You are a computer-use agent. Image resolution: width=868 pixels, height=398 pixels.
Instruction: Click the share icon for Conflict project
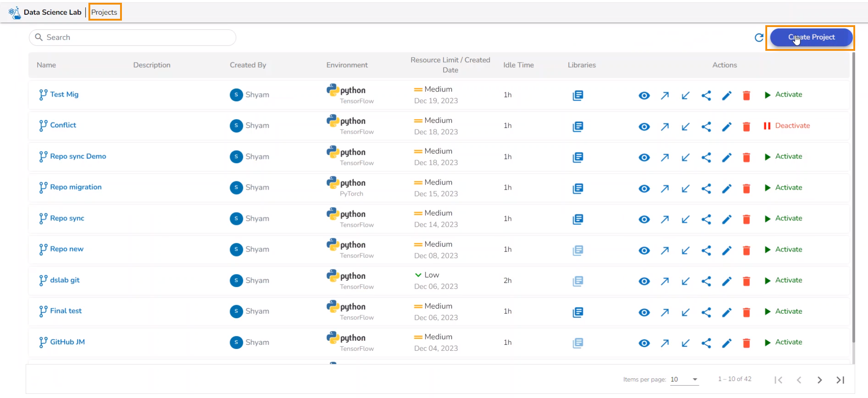[706, 126]
